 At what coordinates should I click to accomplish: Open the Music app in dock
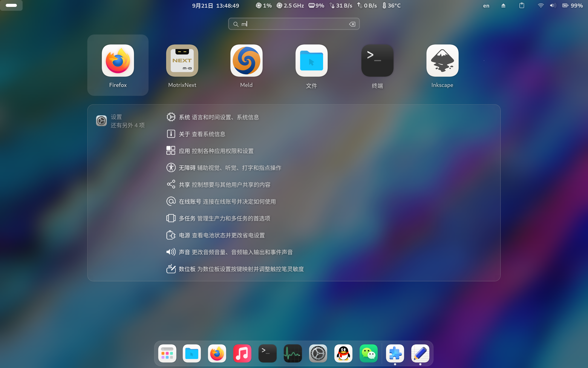pyautogui.click(x=242, y=353)
